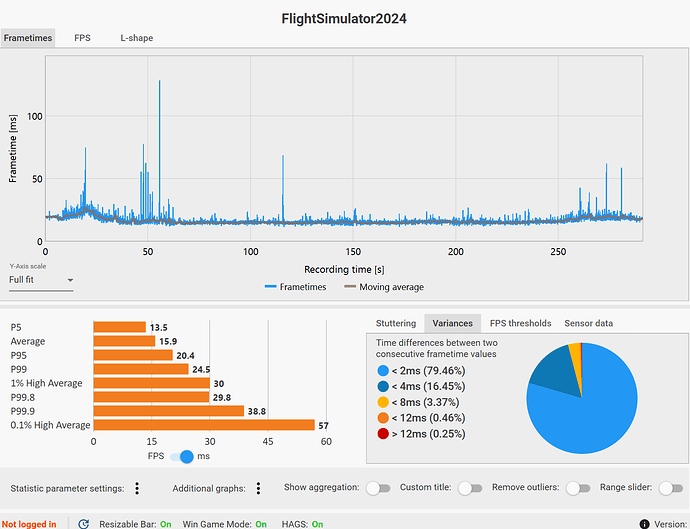The height and width of the screenshot is (529, 690).
Task: Click the HAGS: On status
Action: tap(302, 524)
